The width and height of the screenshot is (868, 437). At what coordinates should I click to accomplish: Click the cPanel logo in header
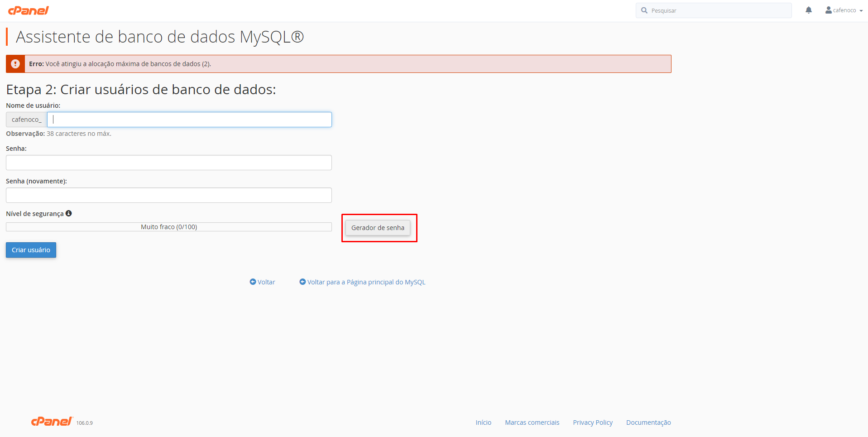[x=28, y=10]
